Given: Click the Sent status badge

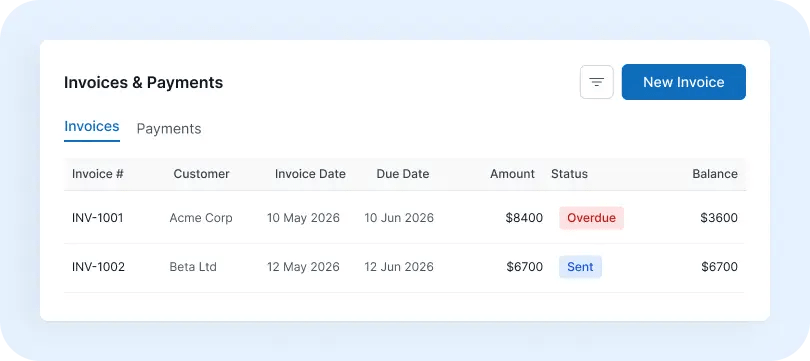Looking at the screenshot, I should (580, 267).
